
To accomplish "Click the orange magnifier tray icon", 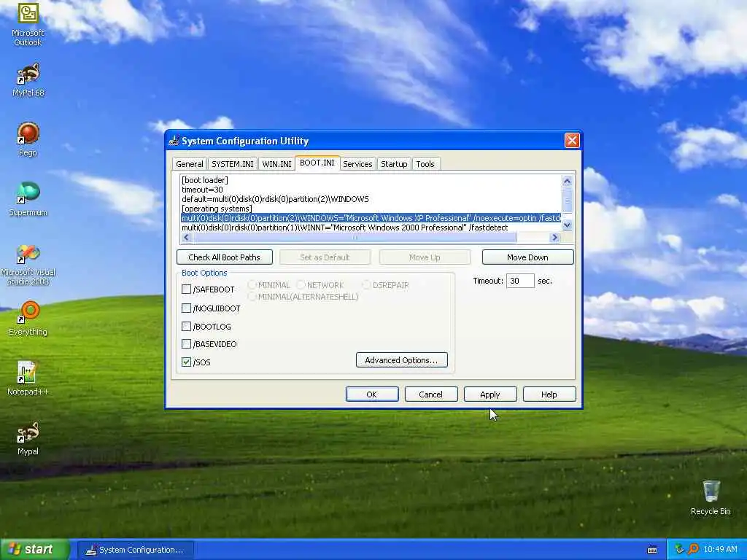I will 693,549.
